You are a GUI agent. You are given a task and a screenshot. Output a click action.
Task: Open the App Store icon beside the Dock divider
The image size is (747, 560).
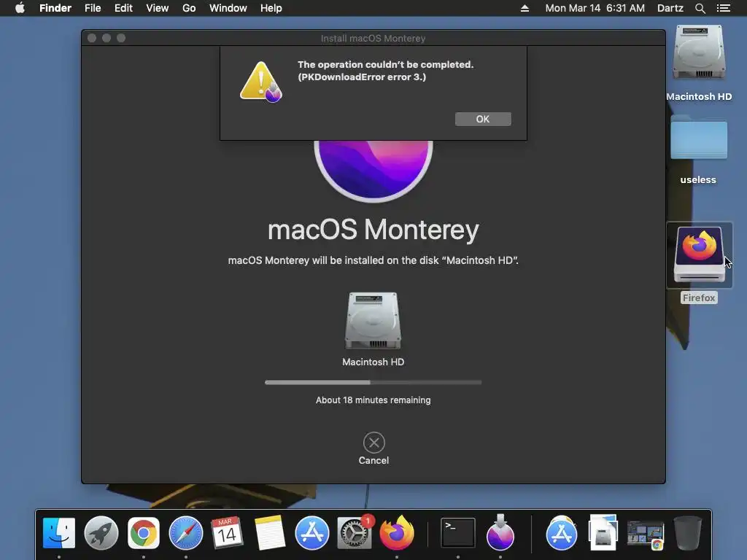[561, 533]
